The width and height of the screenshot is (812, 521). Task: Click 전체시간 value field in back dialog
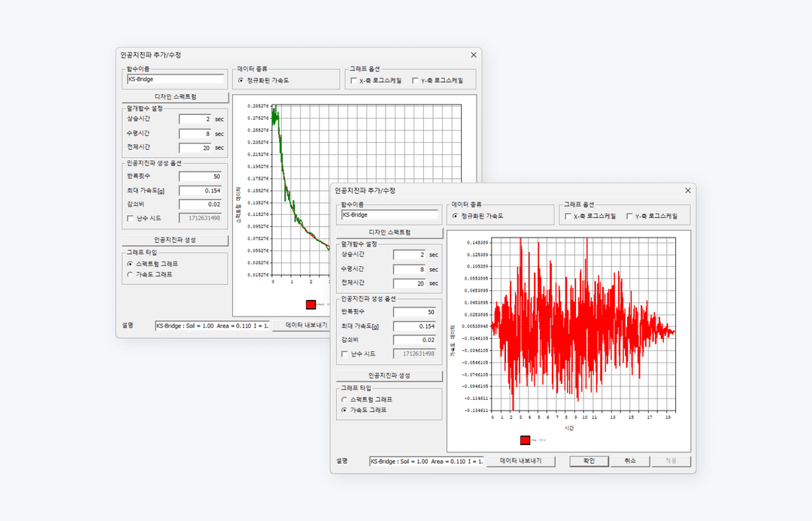coord(195,147)
